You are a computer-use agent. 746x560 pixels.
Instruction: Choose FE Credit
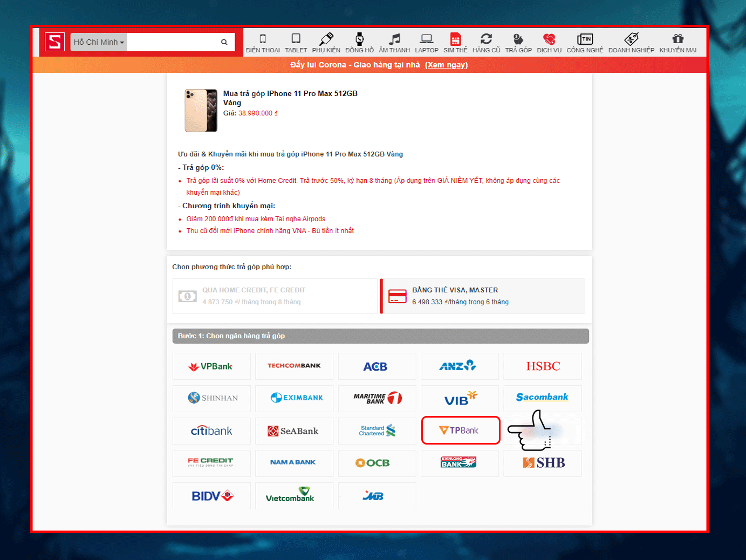coord(211,463)
